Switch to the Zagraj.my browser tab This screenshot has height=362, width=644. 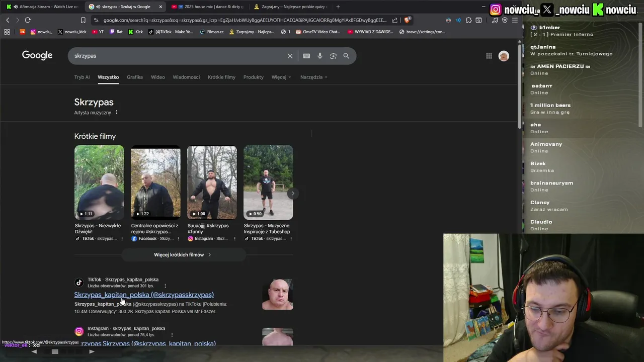[291, 7]
